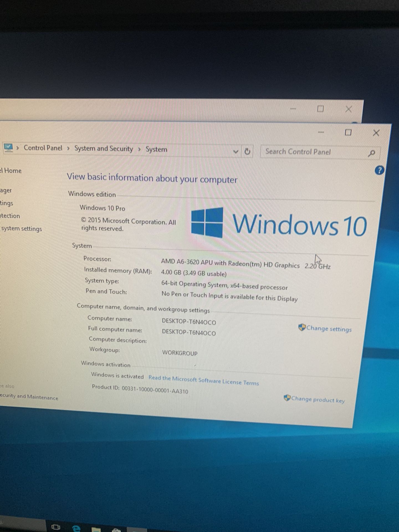Click the shield icon beside Change product key
This screenshot has width=399, height=532.
point(287,398)
